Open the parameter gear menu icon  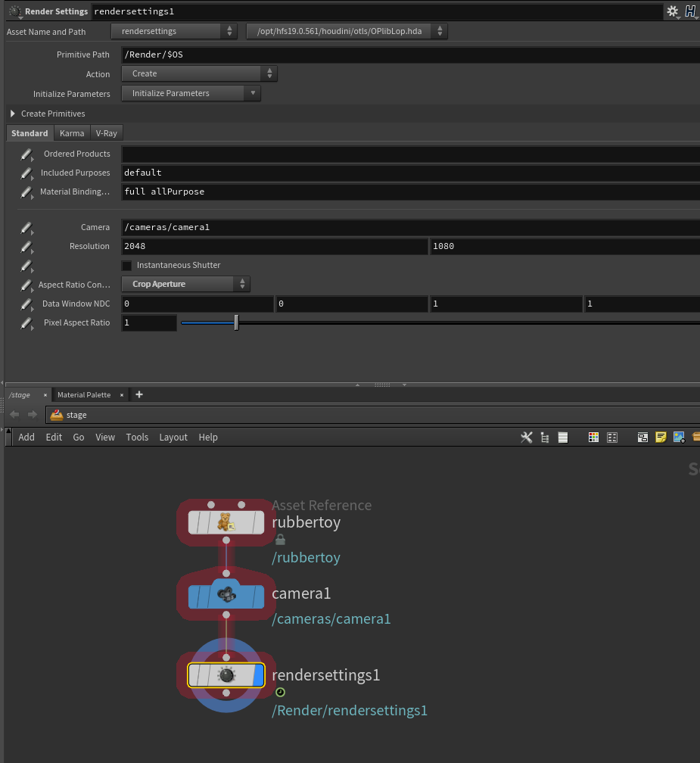(673, 11)
